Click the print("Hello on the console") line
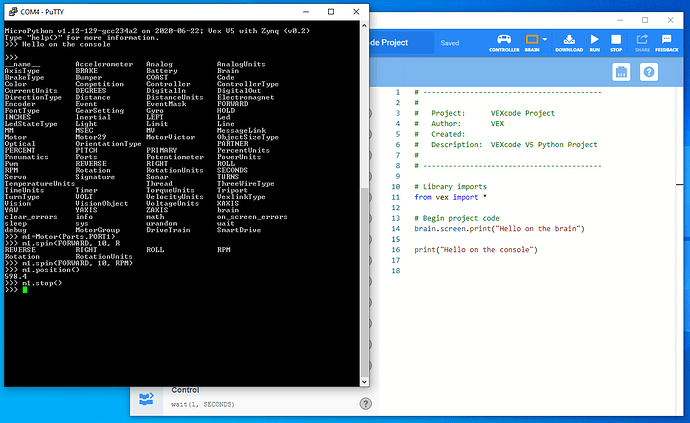The width and height of the screenshot is (690, 423). [476, 250]
